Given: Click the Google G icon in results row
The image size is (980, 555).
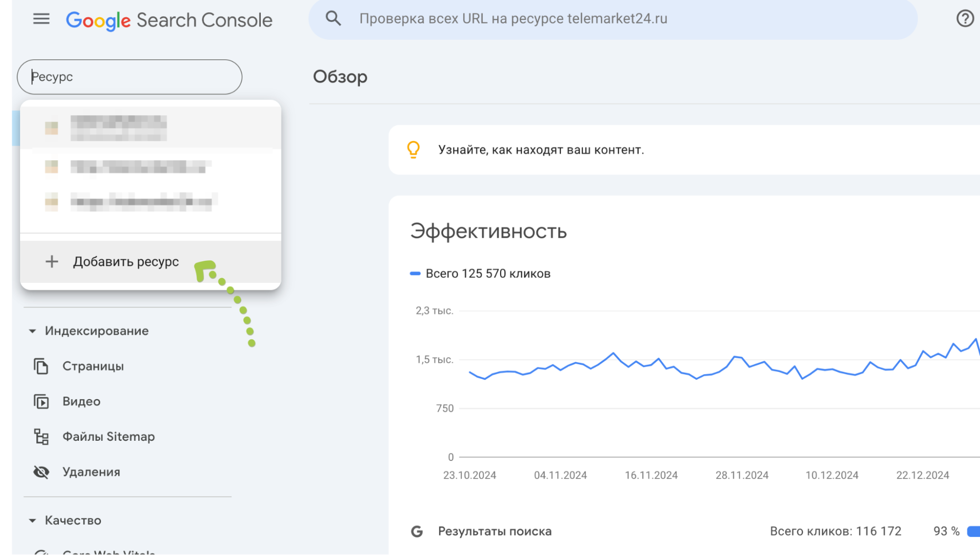Looking at the screenshot, I should point(417,531).
